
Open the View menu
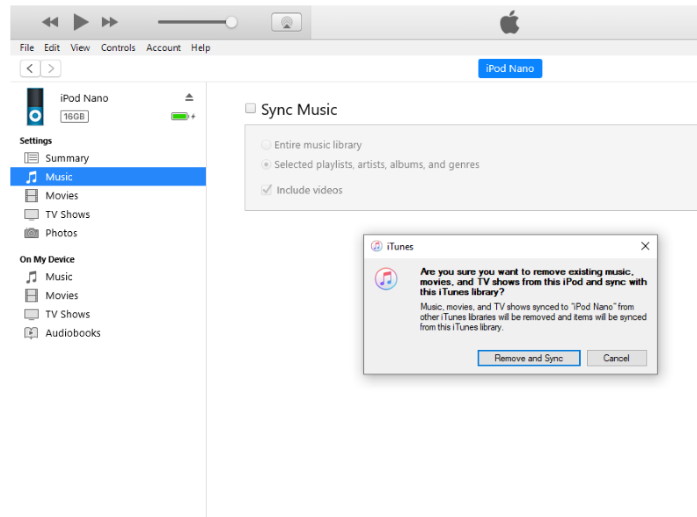point(80,48)
